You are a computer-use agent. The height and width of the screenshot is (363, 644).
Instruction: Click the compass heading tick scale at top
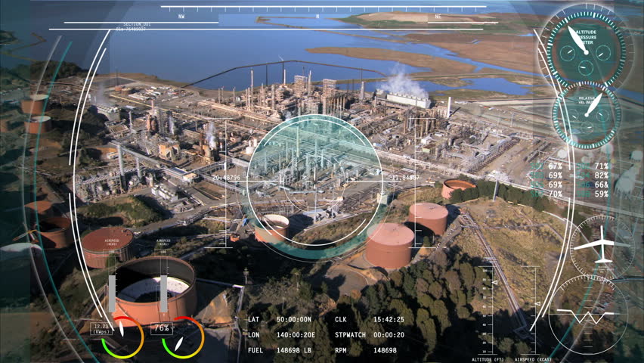(324, 8)
